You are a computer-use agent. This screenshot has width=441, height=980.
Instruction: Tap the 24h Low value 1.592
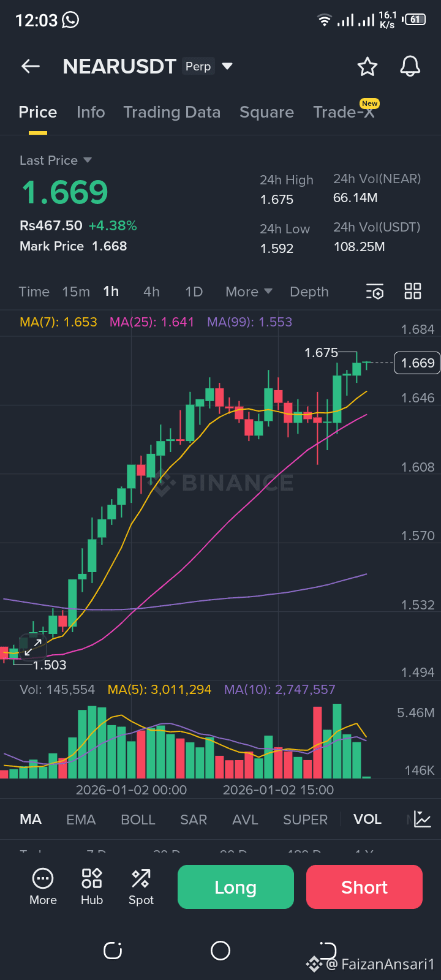pos(277,249)
